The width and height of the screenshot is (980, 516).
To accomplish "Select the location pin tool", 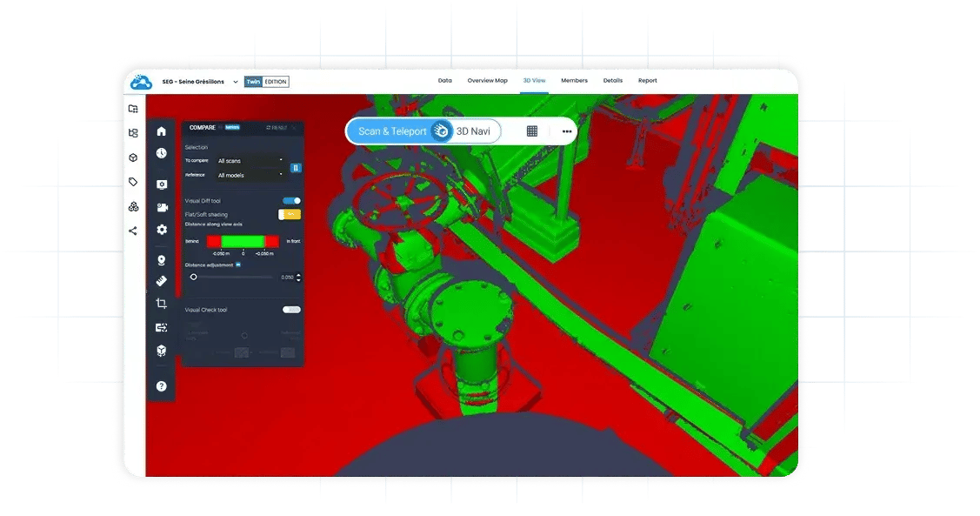I will click(x=161, y=260).
